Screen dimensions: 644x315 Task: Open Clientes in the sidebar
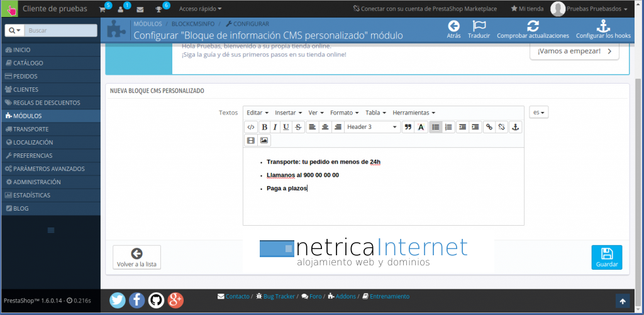51,89
